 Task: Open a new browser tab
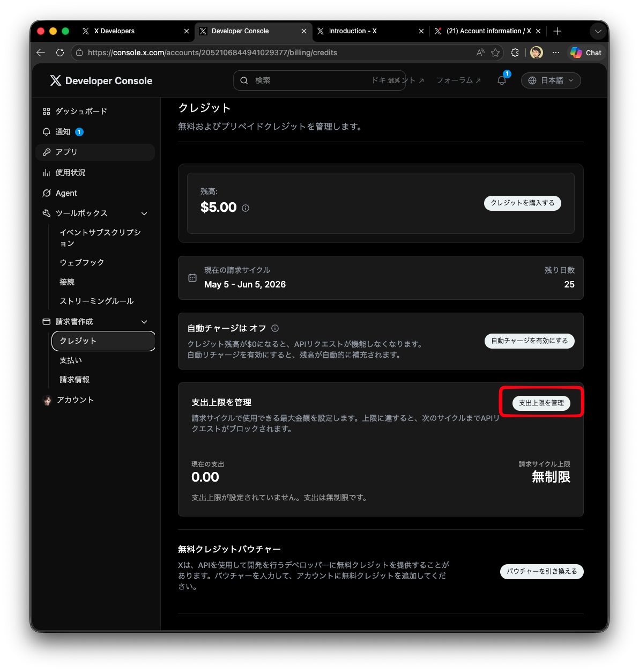558,31
